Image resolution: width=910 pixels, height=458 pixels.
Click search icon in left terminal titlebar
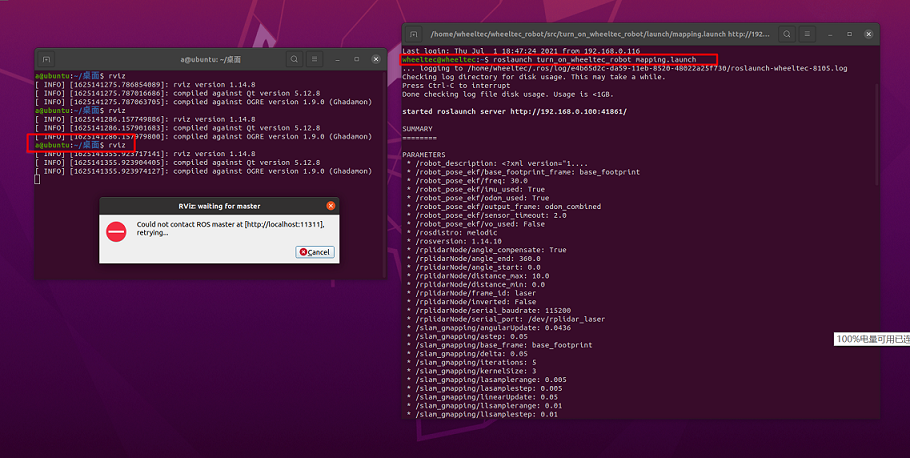click(294, 59)
